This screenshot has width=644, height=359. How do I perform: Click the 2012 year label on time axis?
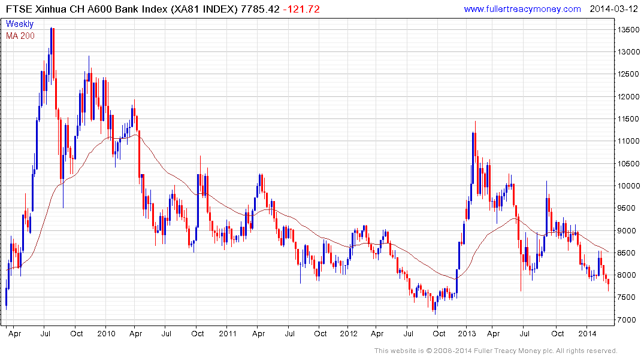click(x=349, y=333)
